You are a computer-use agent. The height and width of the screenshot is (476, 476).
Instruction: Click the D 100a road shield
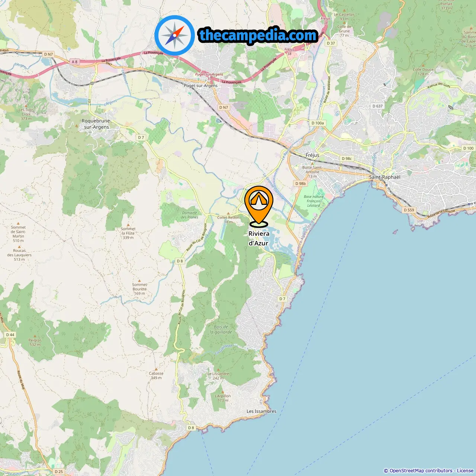tap(318, 123)
